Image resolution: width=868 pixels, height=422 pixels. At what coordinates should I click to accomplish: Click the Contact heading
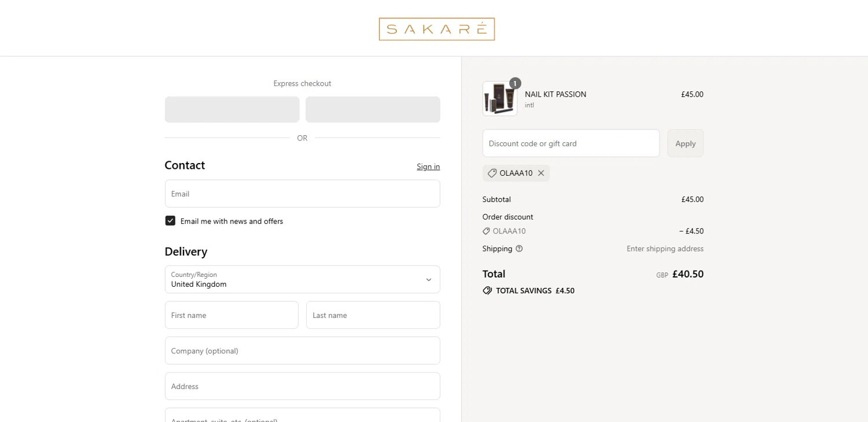coord(185,165)
